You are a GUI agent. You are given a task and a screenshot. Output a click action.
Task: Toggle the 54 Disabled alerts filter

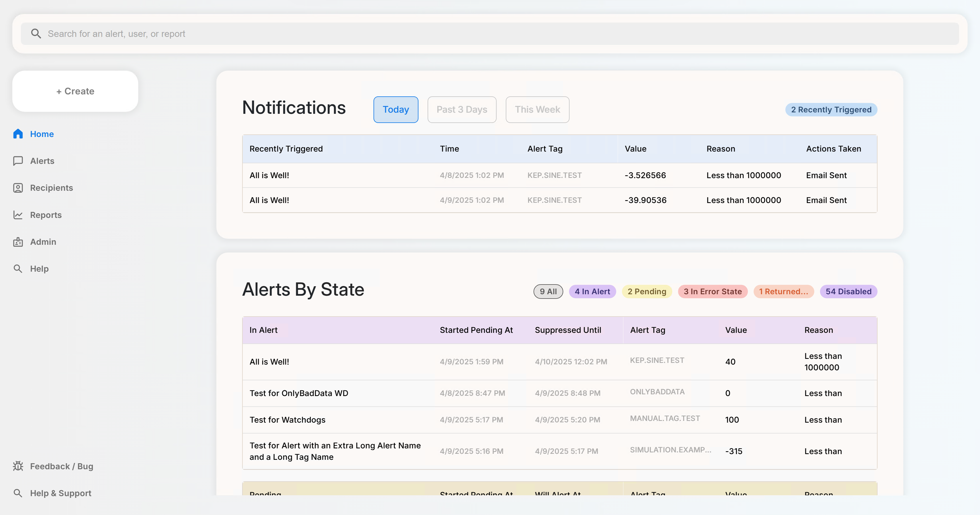848,291
